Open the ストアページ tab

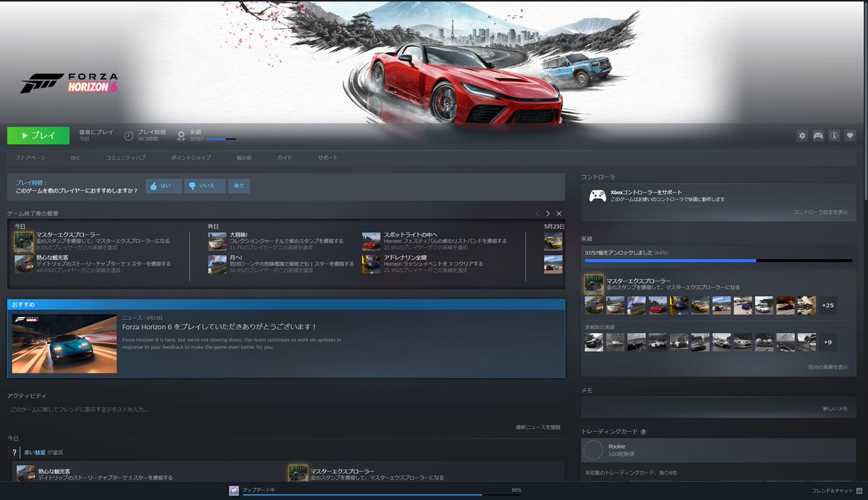click(30, 158)
